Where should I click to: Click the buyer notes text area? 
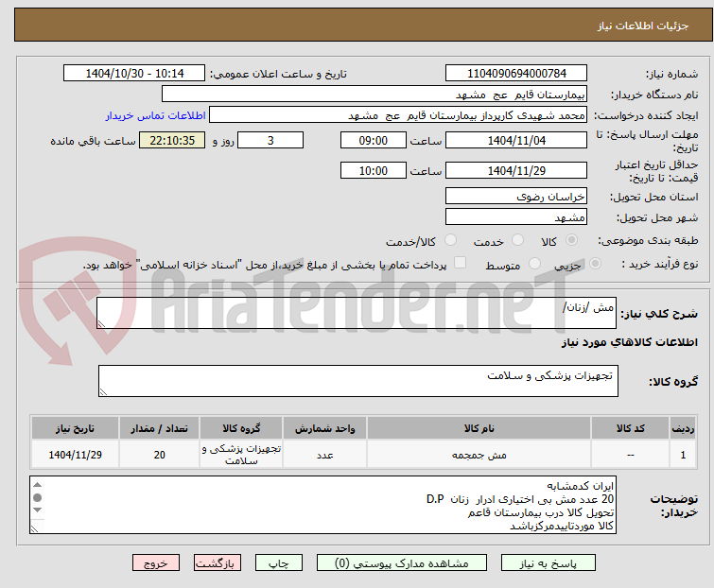coord(322,505)
